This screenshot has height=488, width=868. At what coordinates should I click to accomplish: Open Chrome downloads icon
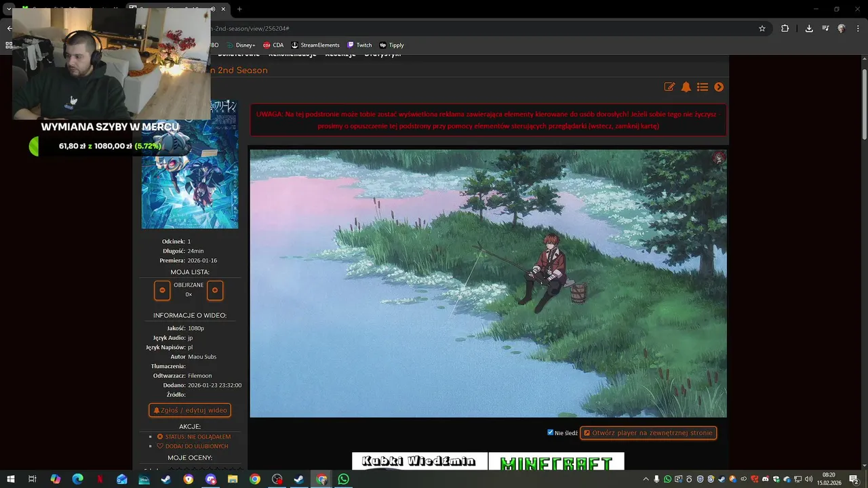point(809,28)
